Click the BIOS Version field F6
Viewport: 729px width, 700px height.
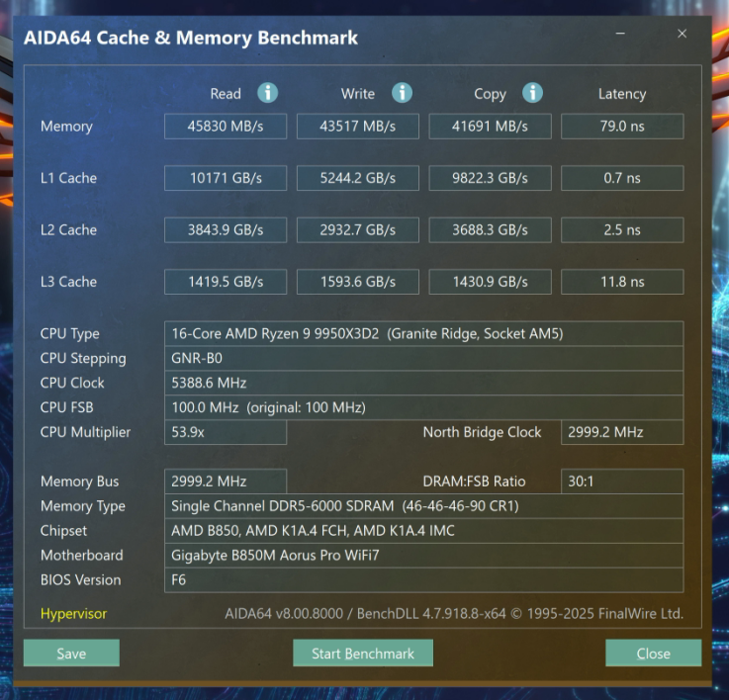424,580
